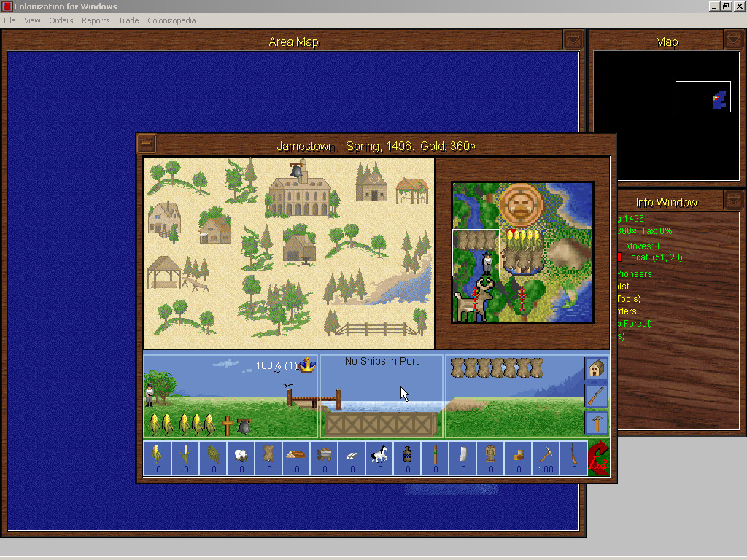Click the brown hills tile on colony map
This screenshot has height=560, width=747.
[x=569, y=252]
